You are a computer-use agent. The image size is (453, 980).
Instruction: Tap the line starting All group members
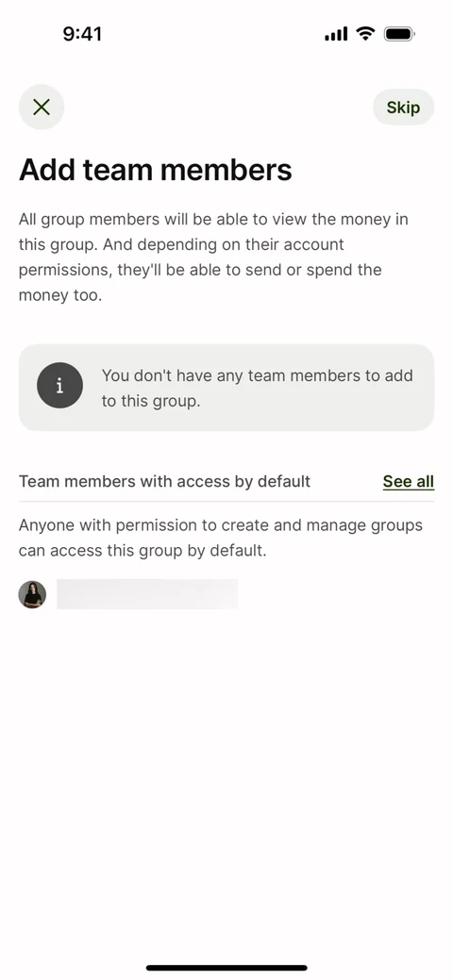[213, 220]
